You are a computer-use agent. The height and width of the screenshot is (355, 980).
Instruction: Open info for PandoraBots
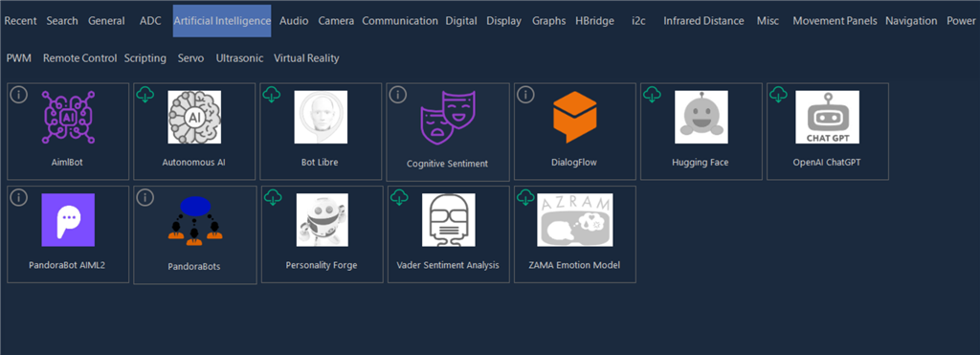point(145,197)
